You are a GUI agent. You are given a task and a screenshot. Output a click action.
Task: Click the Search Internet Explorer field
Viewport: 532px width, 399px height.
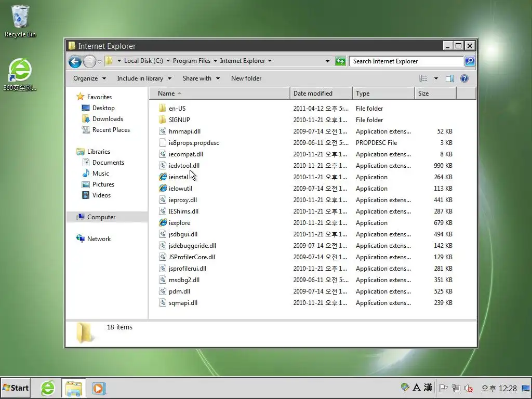(x=406, y=61)
